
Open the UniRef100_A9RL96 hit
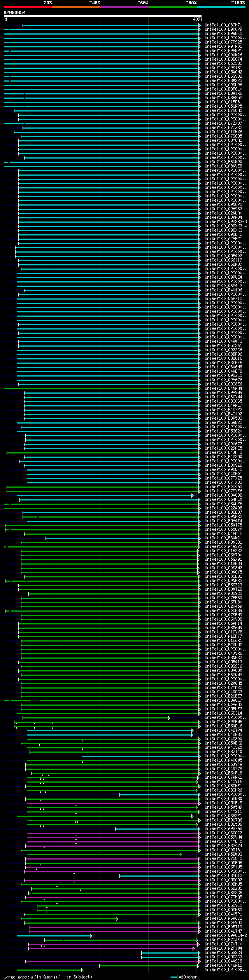(223, 85)
